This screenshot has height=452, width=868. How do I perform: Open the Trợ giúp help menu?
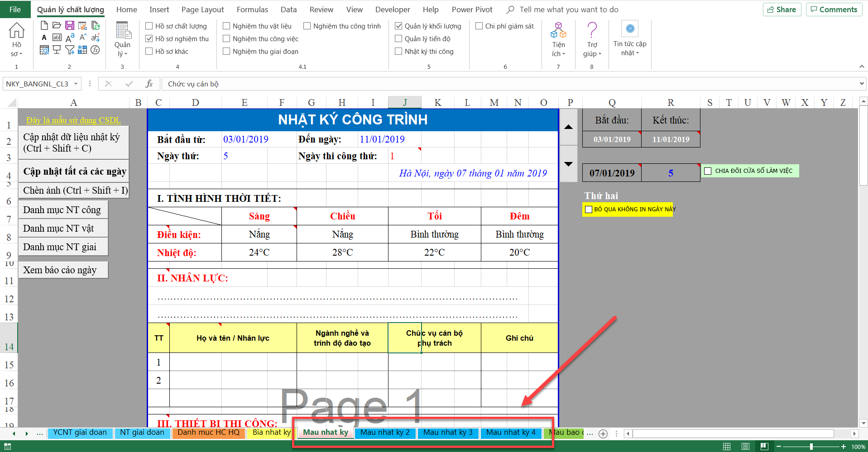pos(592,40)
